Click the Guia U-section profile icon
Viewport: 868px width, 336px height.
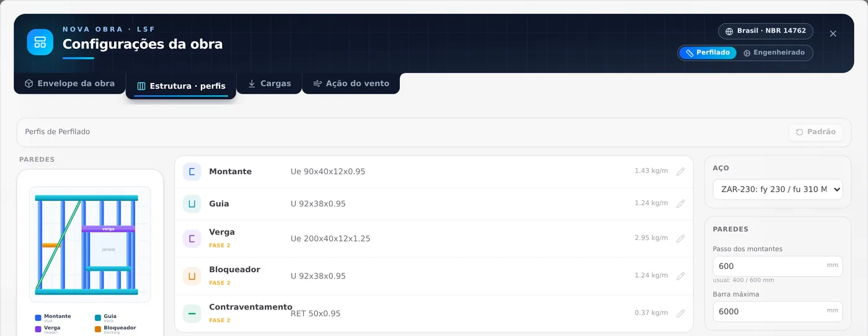tap(192, 204)
